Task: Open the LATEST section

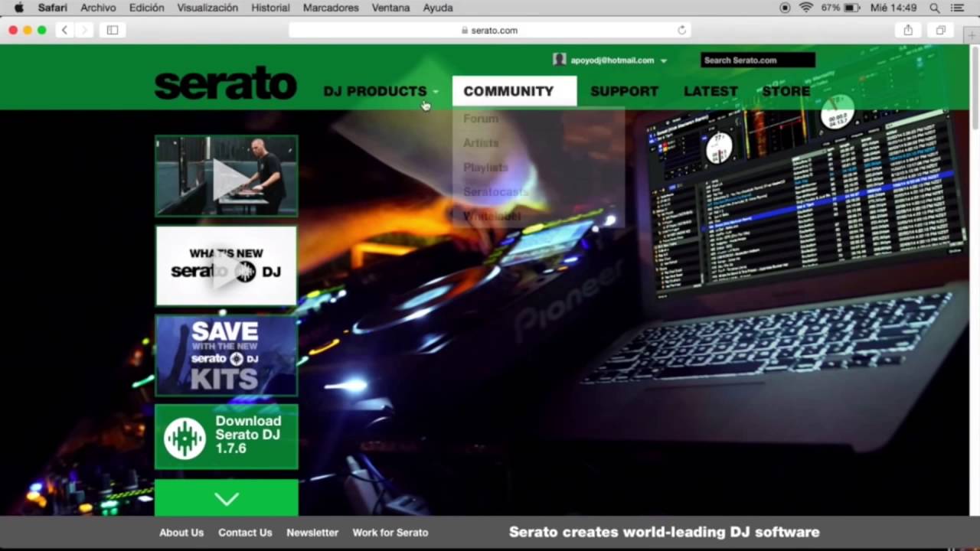Action: [x=710, y=91]
